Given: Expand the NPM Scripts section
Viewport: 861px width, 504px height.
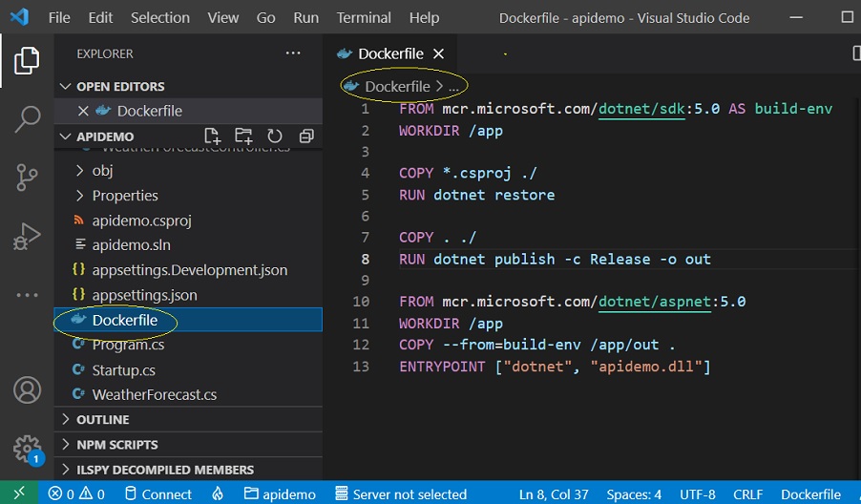Looking at the screenshot, I should (65, 445).
